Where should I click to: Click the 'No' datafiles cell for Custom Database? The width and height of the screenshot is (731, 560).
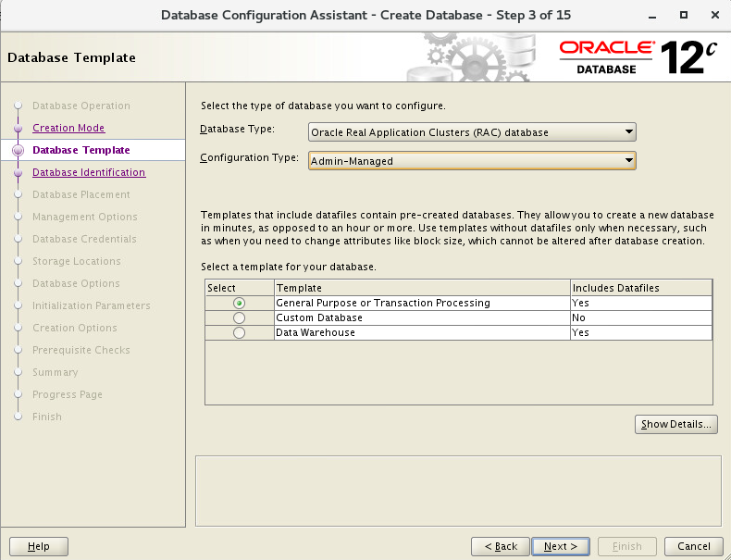(x=641, y=318)
